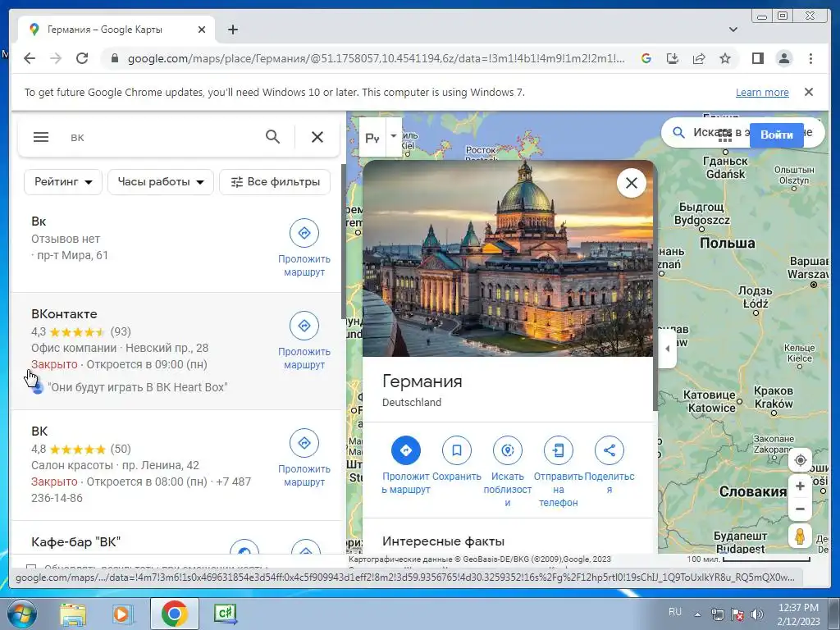Open Chrome profile avatar

pos(783,58)
